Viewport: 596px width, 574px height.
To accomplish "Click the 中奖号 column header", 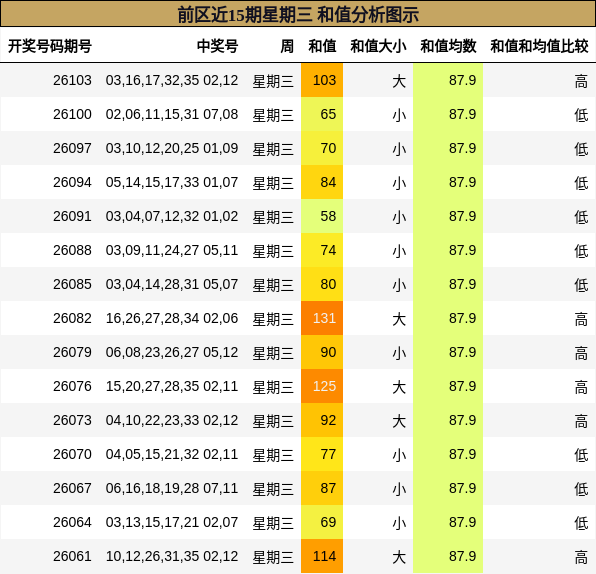I will point(217,46).
